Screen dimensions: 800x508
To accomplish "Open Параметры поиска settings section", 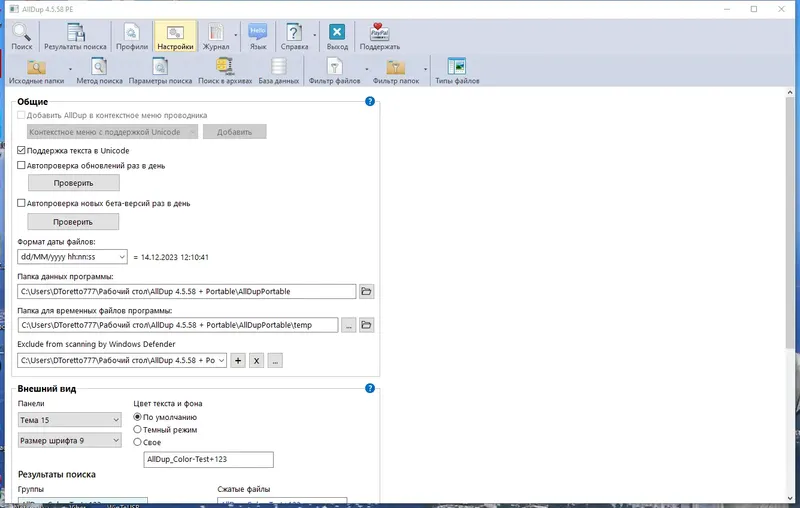I will [x=160, y=71].
